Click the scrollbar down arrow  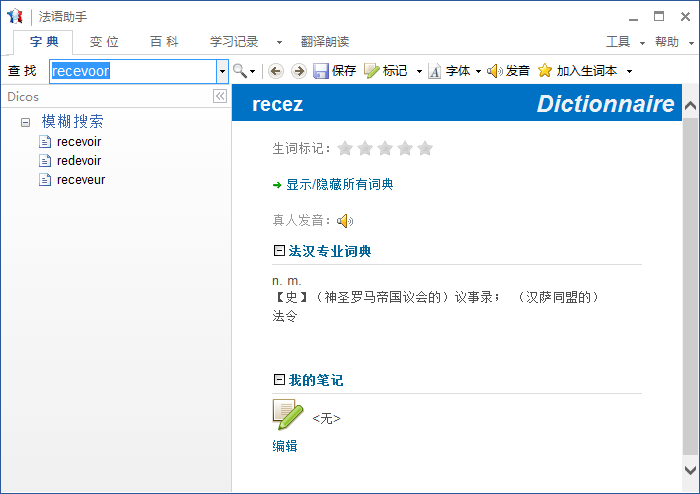[691, 470]
